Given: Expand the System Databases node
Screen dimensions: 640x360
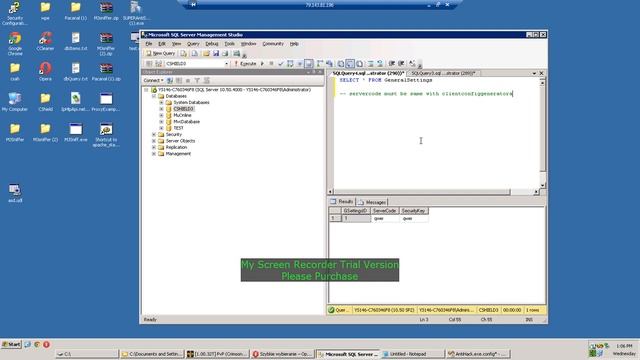Looking at the screenshot, I should click(x=161, y=102).
